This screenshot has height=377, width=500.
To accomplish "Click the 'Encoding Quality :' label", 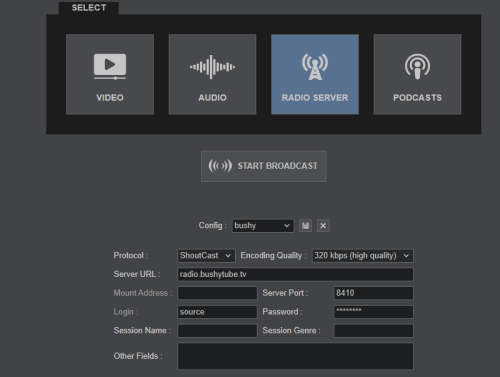I will pos(273,256).
